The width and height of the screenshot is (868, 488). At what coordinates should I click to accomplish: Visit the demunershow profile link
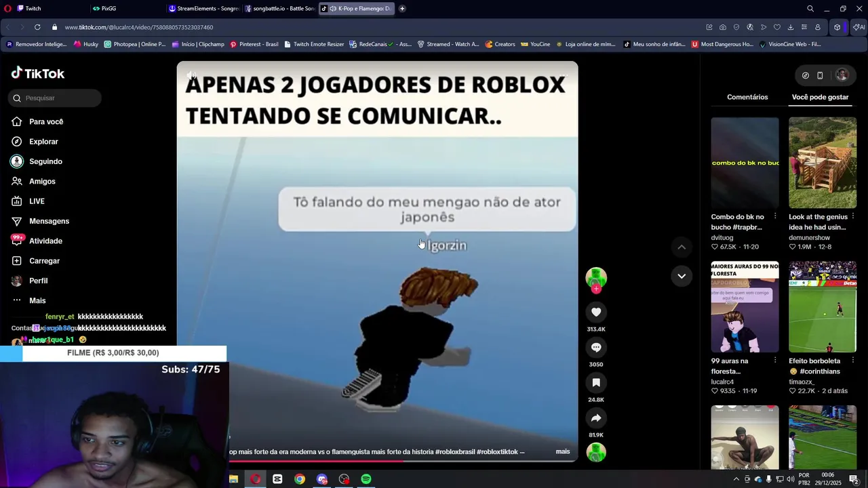coord(809,238)
